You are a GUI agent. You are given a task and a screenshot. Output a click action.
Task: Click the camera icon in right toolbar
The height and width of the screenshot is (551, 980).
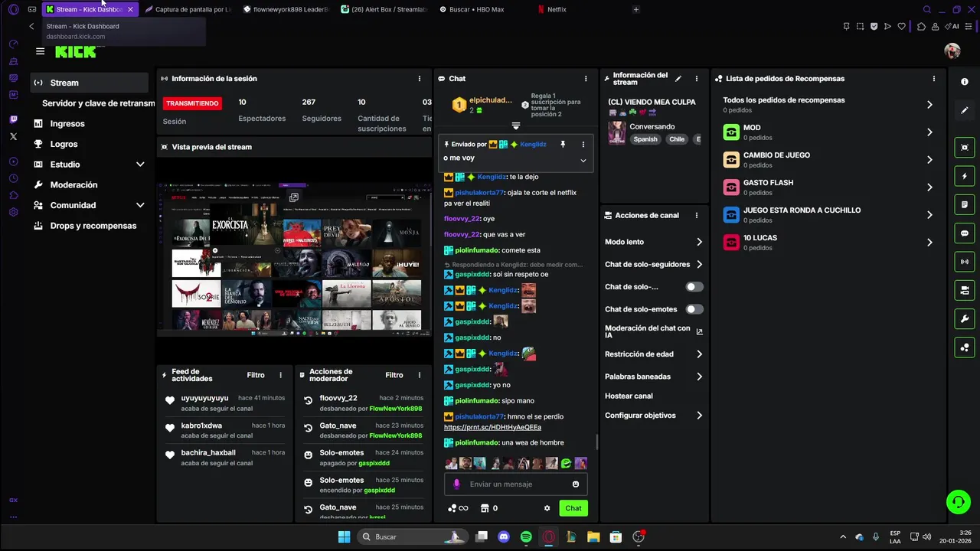965,290
